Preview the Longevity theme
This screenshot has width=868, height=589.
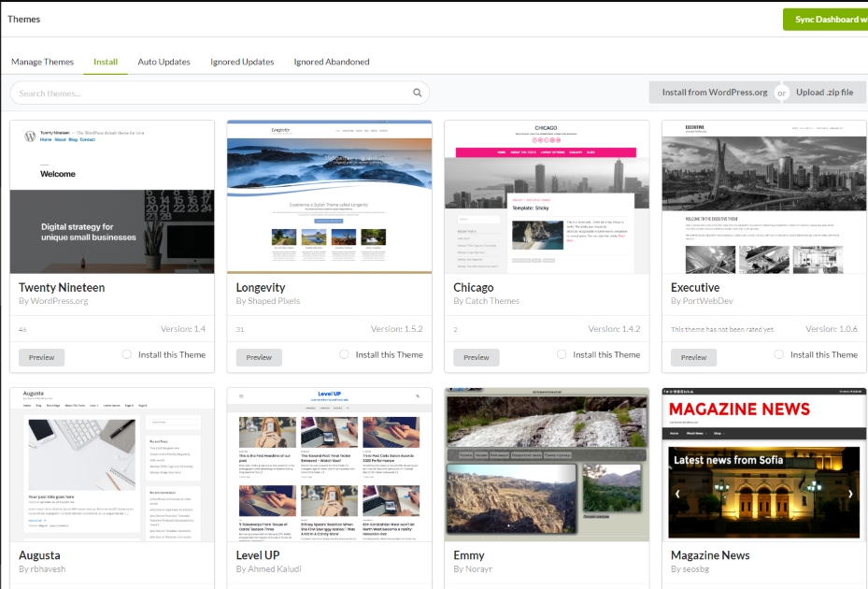tap(259, 357)
